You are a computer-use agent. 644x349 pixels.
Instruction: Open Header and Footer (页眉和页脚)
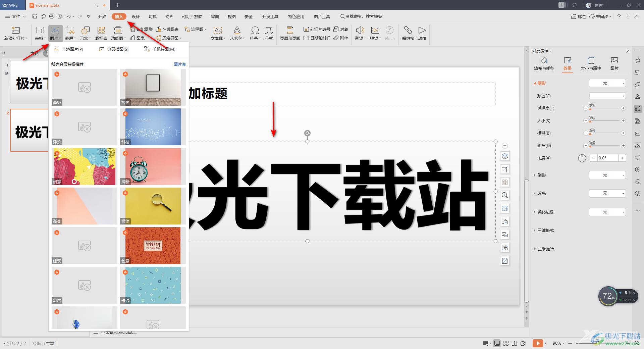click(290, 34)
